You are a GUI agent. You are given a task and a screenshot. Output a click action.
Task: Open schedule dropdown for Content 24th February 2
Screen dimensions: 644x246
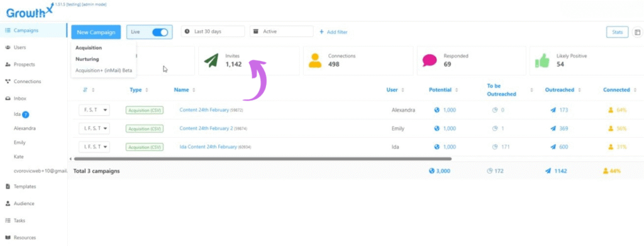coord(94,128)
